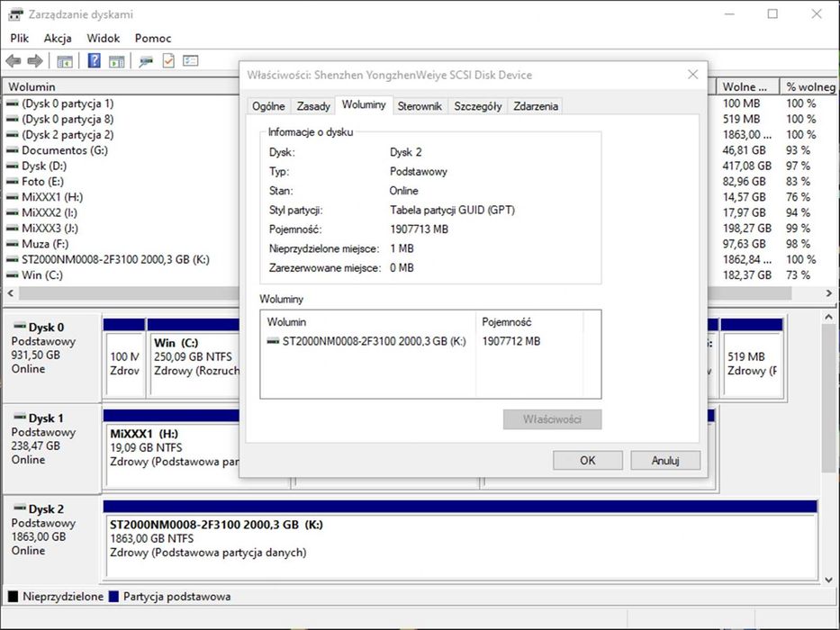Open the Szczegóły tab
Viewport: 840px width, 630px height.
(x=478, y=106)
